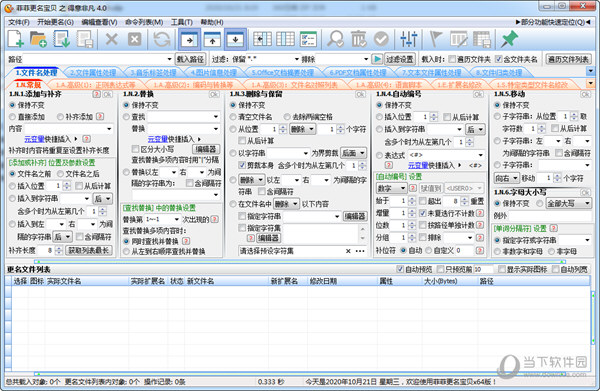This screenshot has width=600, height=391.
Task: Click the column move-left arrow icon
Action: tap(262, 39)
